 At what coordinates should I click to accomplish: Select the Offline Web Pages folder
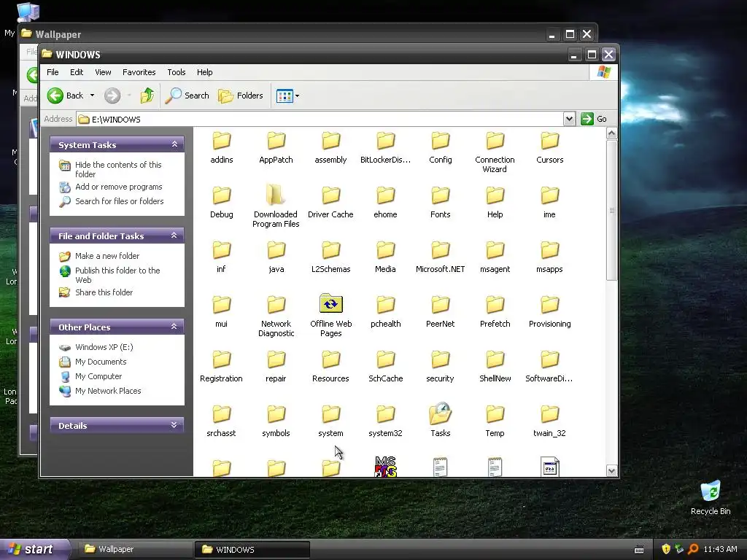coord(330,316)
